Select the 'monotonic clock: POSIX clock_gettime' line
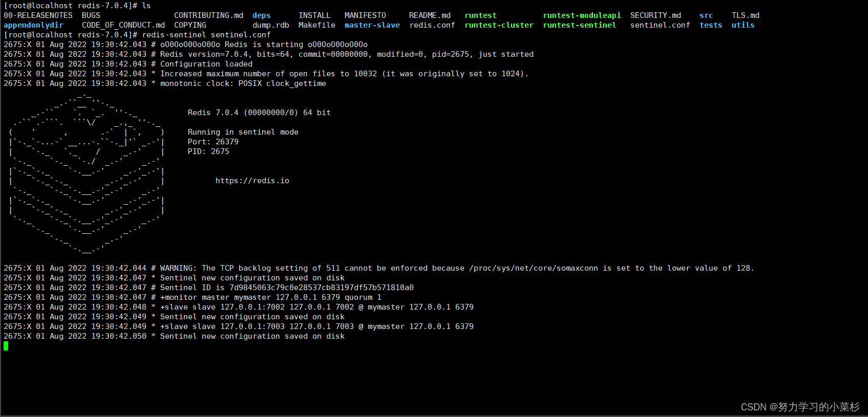The image size is (868, 417). coord(165,83)
